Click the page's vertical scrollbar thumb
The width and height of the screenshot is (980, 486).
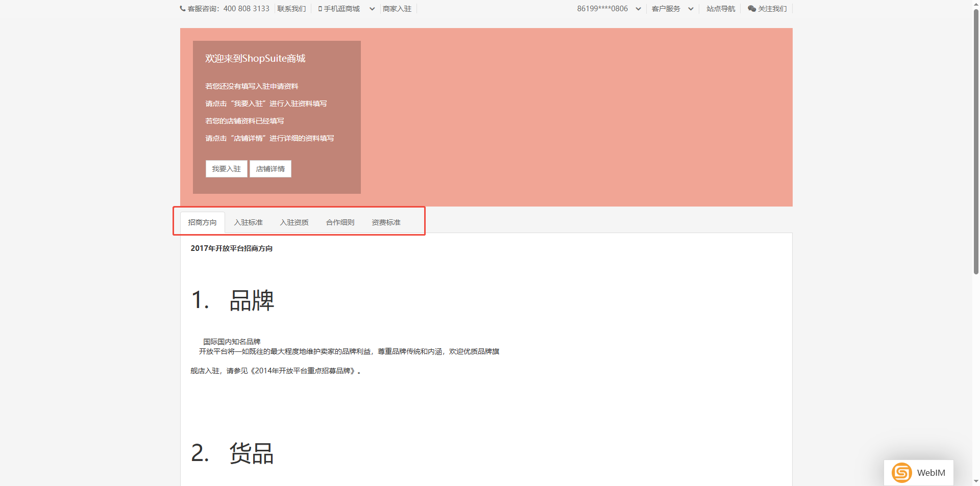coord(976,143)
